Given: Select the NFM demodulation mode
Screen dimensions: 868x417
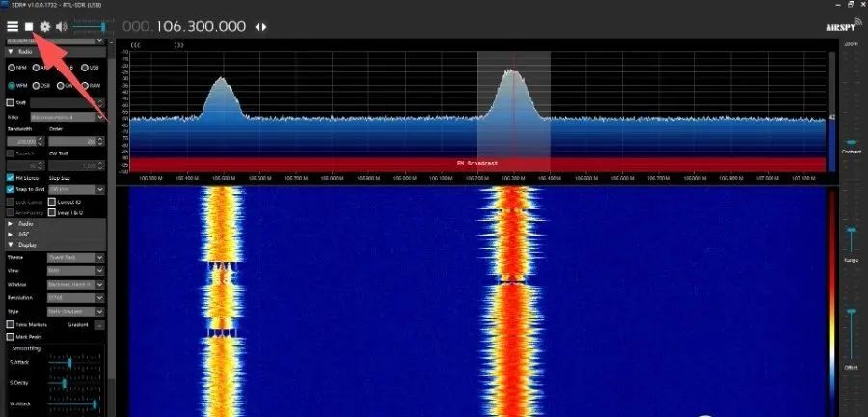Looking at the screenshot, I should click(x=17, y=68).
